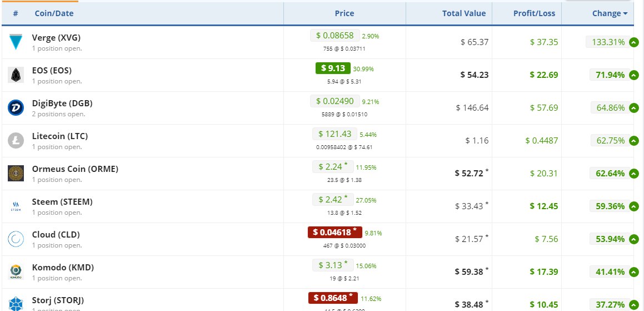Click the $ 2.42 Steem price badge
The height and width of the screenshot is (311, 644).
333,200
